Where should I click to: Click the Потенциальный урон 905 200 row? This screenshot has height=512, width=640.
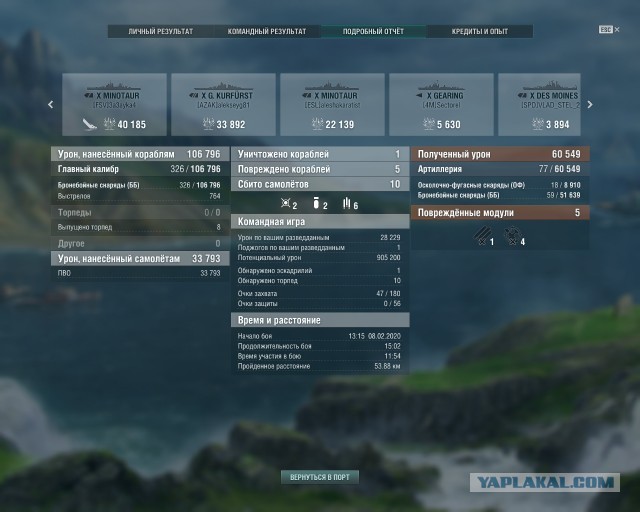(x=320, y=258)
